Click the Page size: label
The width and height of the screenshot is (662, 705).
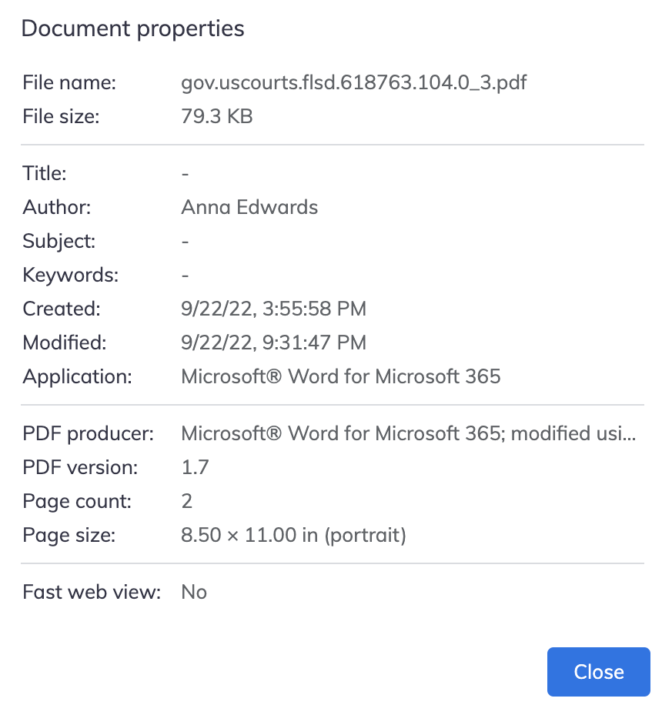pos(69,535)
